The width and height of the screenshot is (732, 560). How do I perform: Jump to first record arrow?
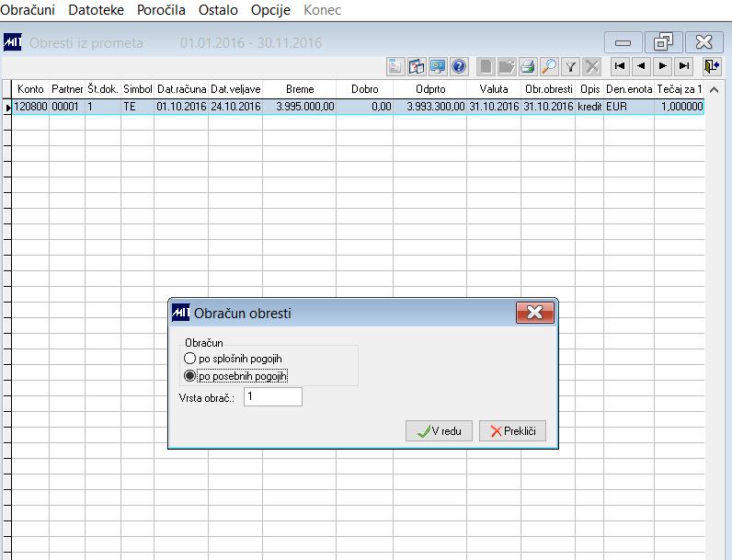coord(620,66)
